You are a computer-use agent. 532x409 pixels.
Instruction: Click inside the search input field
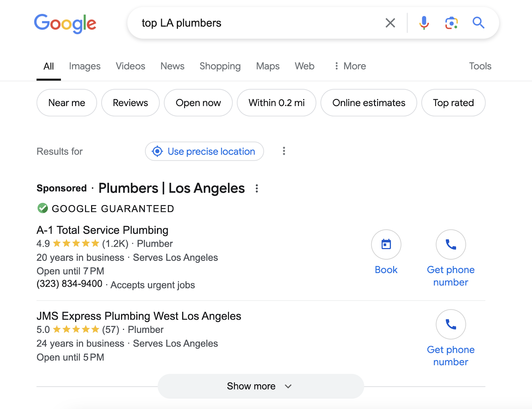point(233,23)
